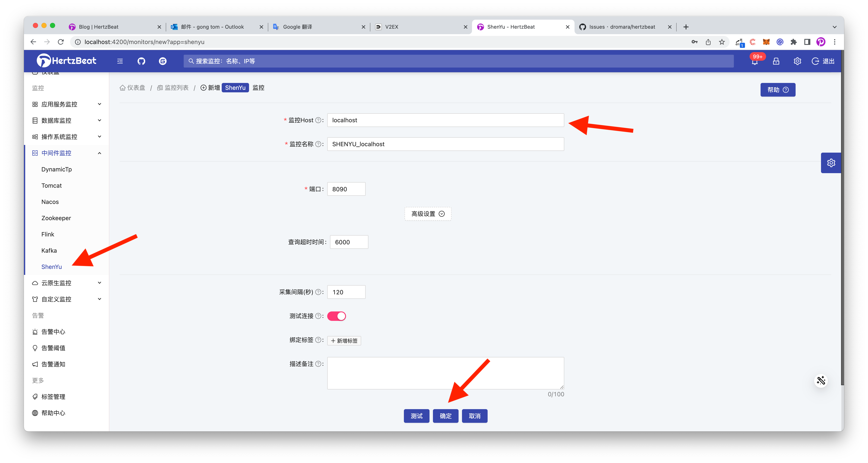Click the lock screen icon in header

[x=776, y=61]
